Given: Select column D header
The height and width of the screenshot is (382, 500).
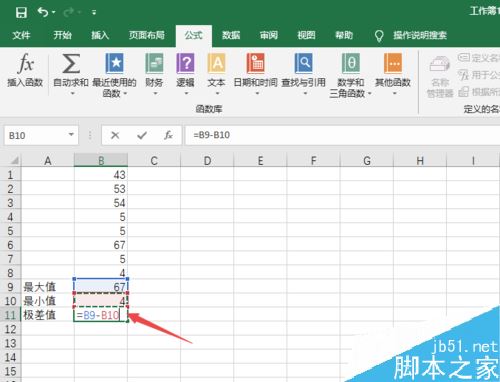Looking at the screenshot, I should click(x=207, y=161).
